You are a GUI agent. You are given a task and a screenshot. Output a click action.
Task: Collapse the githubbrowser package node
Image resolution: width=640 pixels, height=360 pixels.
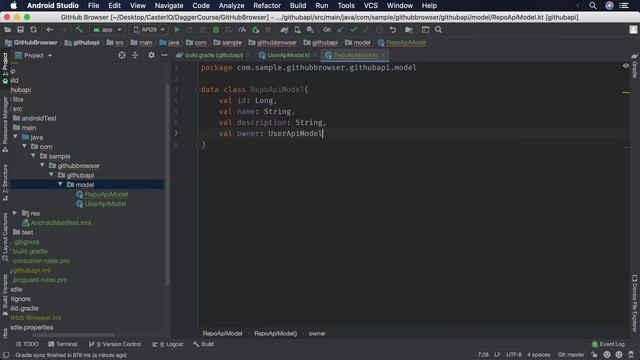42,165
